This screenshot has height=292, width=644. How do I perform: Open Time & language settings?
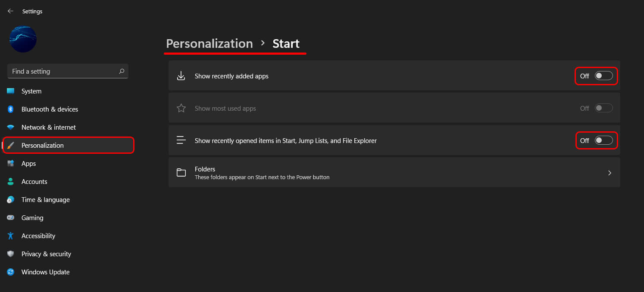[46, 200]
